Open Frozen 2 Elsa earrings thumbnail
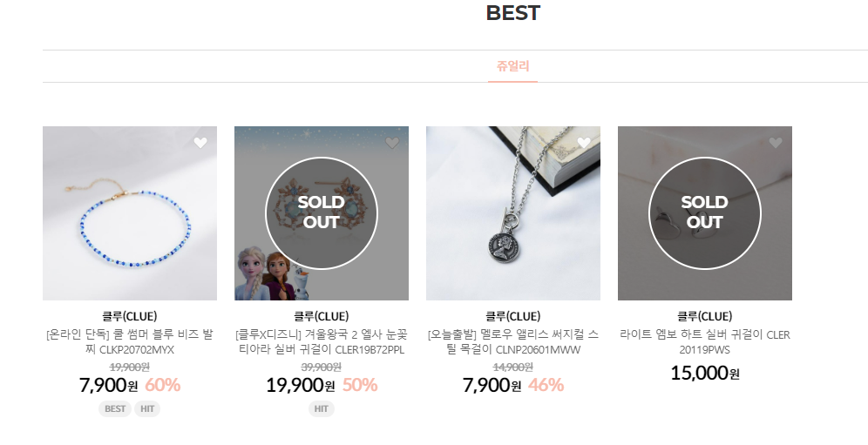The width and height of the screenshot is (868, 445). [x=322, y=213]
